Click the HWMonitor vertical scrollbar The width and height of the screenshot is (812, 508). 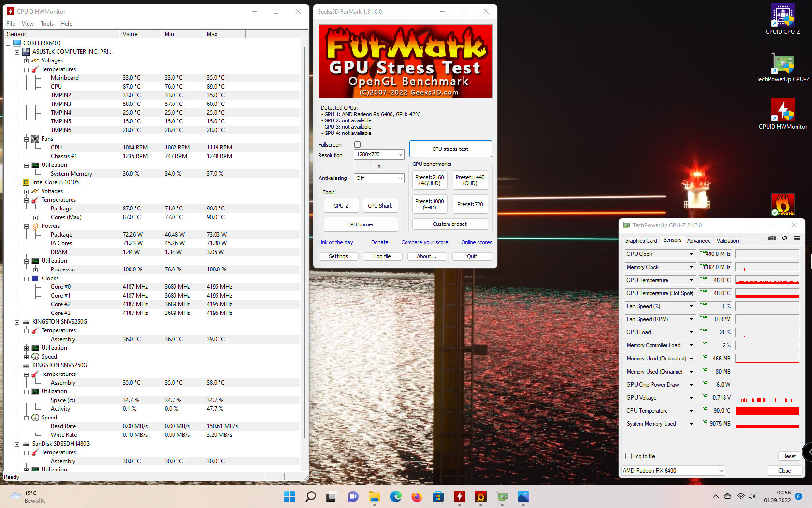pyautogui.click(x=304, y=242)
